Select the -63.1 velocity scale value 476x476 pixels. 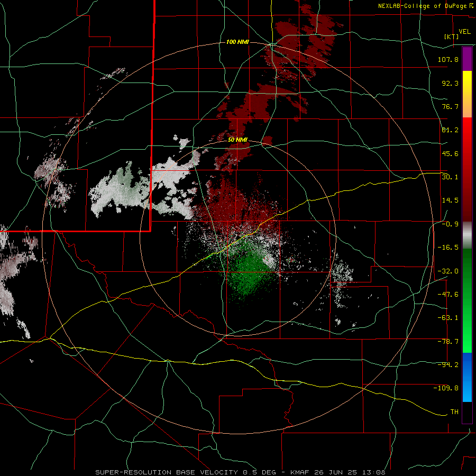click(448, 318)
